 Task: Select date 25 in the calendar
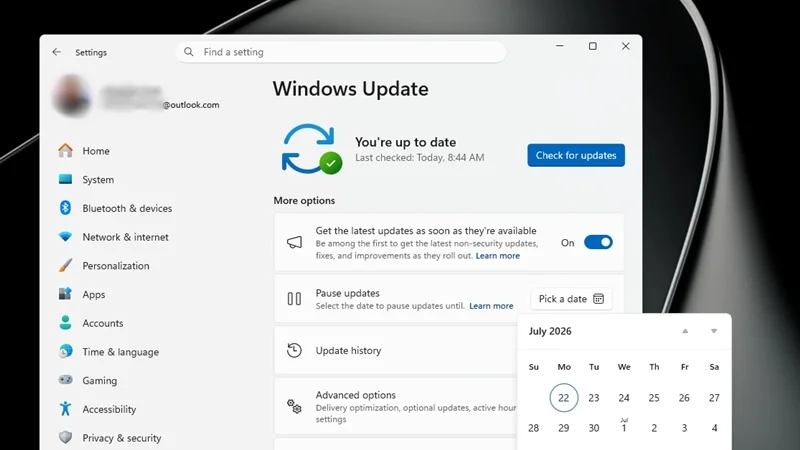point(654,397)
